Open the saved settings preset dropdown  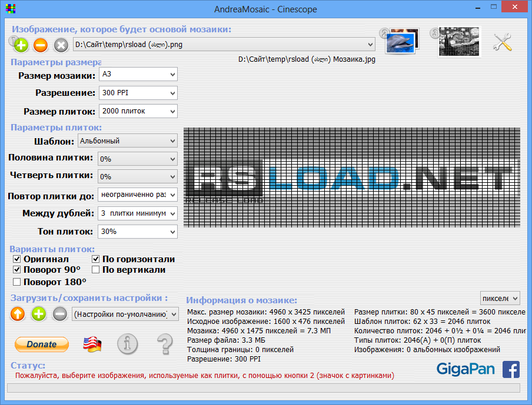coord(125,314)
